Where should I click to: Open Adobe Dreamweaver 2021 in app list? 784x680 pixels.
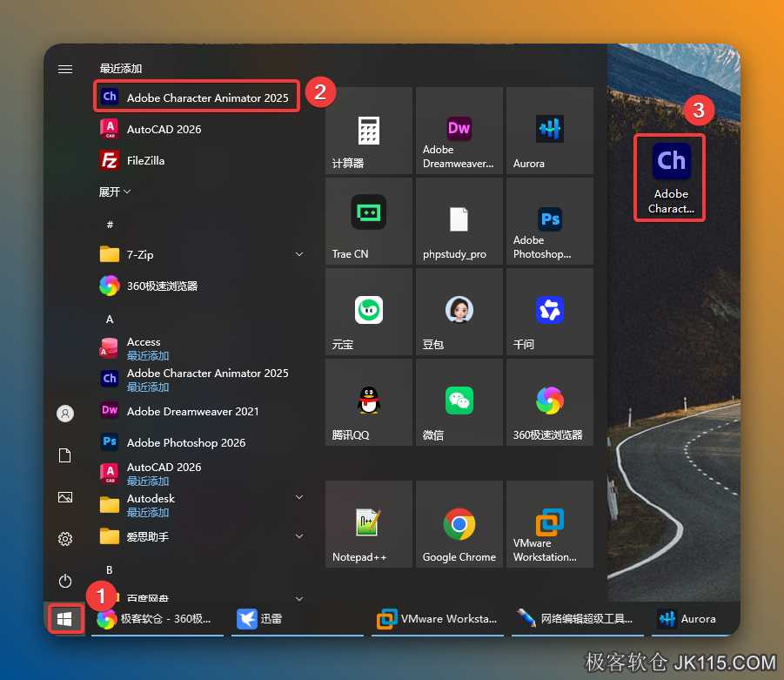(200, 411)
